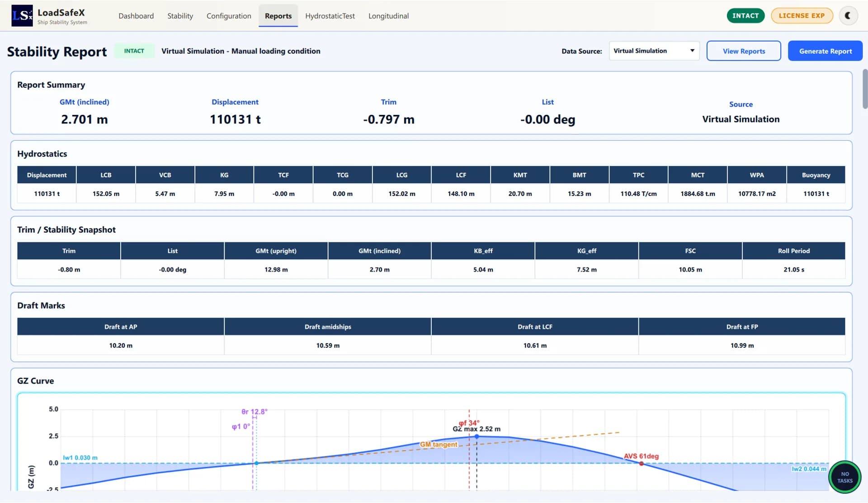
Task: Click the lw1 0.030 m label
Action: coord(80,458)
